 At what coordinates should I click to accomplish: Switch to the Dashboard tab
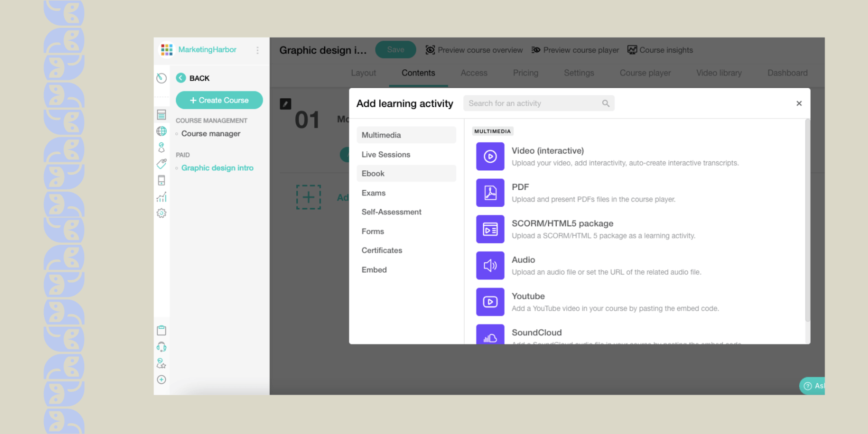pos(787,73)
